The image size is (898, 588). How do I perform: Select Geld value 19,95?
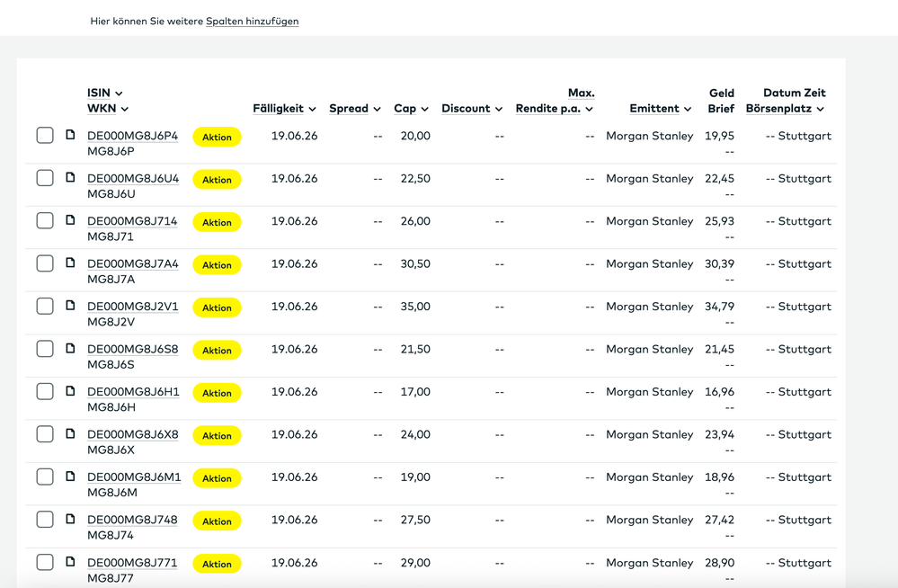pyautogui.click(x=719, y=136)
